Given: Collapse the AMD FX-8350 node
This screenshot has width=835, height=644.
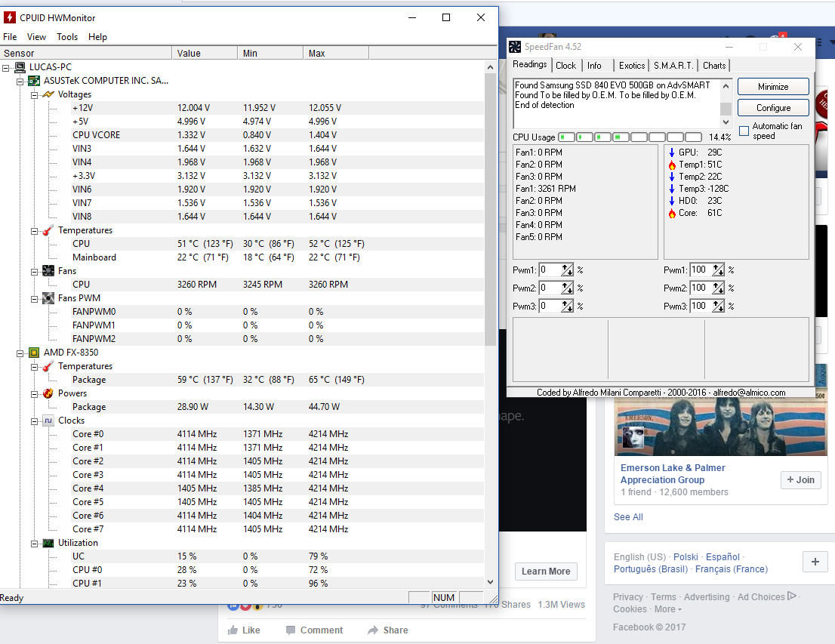Looking at the screenshot, I should 20,353.
